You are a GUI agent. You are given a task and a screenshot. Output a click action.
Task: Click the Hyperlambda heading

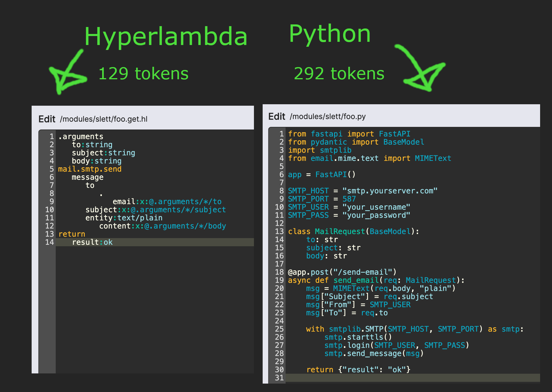(x=166, y=37)
